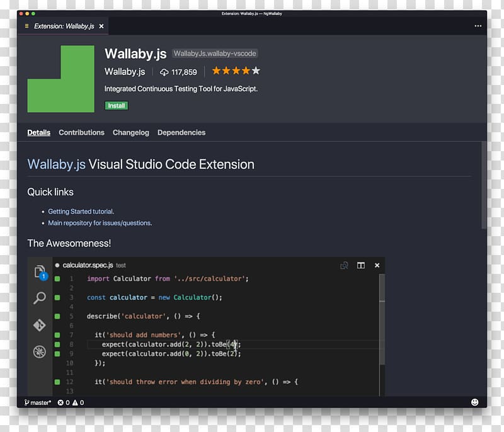504x432 pixels.
Task: Click green coverage indicator on line 1
Action: coord(57,279)
